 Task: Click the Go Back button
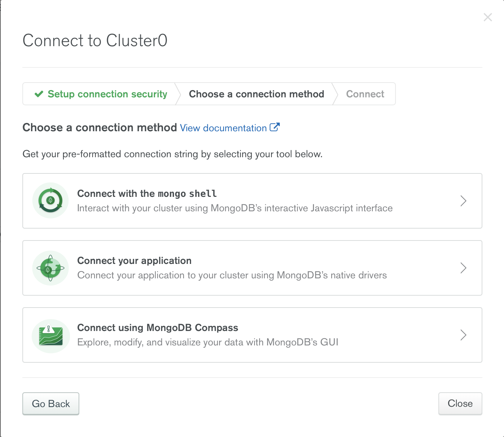point(51,403)
